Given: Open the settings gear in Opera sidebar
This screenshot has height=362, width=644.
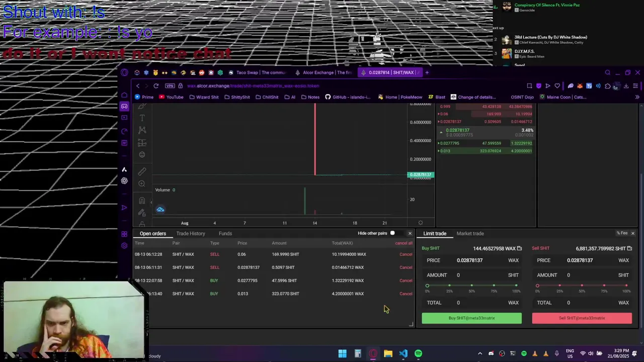Looking at the screenshot, I should 124,245.
